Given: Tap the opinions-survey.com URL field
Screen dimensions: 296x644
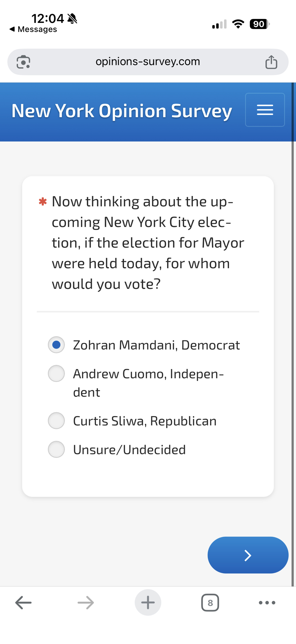Looking at the screenshot, I should (148, 62).
